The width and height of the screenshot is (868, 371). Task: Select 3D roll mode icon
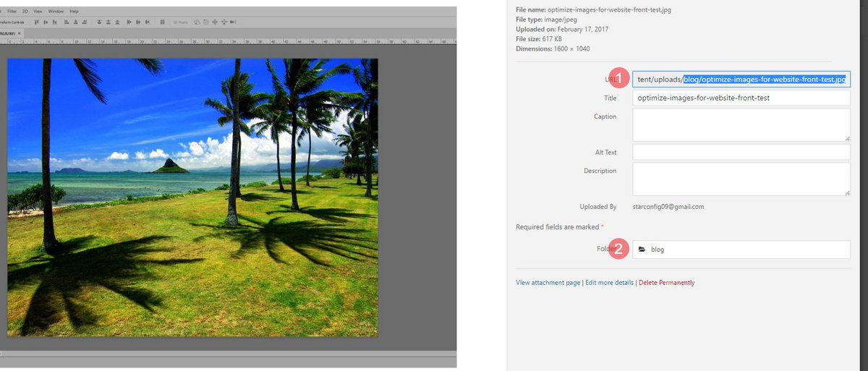(206, 22)
